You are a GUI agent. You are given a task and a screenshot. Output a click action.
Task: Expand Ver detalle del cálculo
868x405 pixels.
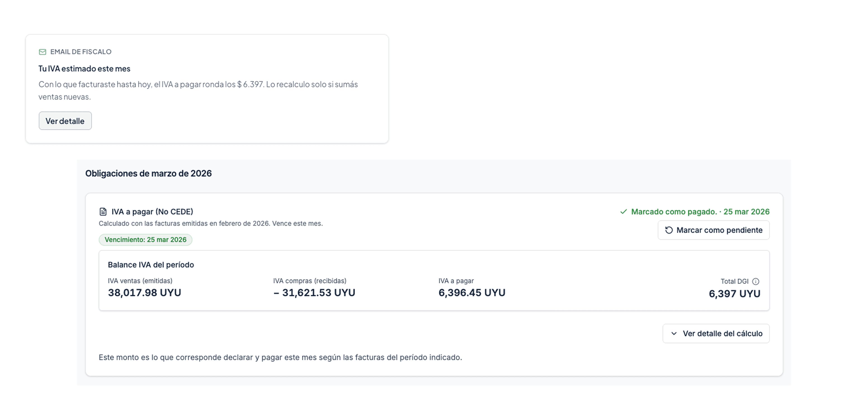(x=716, y=334)
